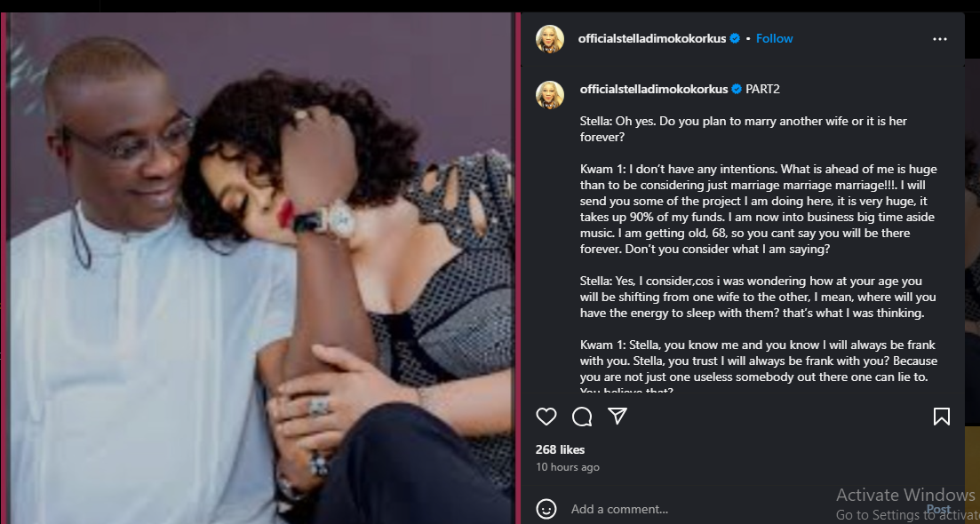This screenshot has height=524, width=980.
Task: Save the post with the bookmark icon
Action: point(942,417)
